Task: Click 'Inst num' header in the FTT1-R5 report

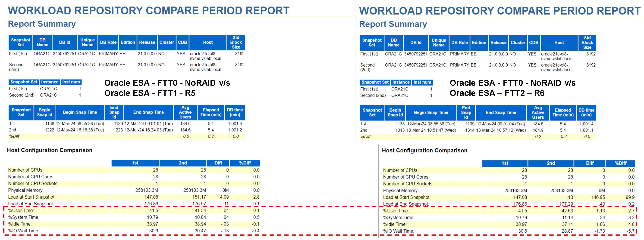Action: click(71, 82)
